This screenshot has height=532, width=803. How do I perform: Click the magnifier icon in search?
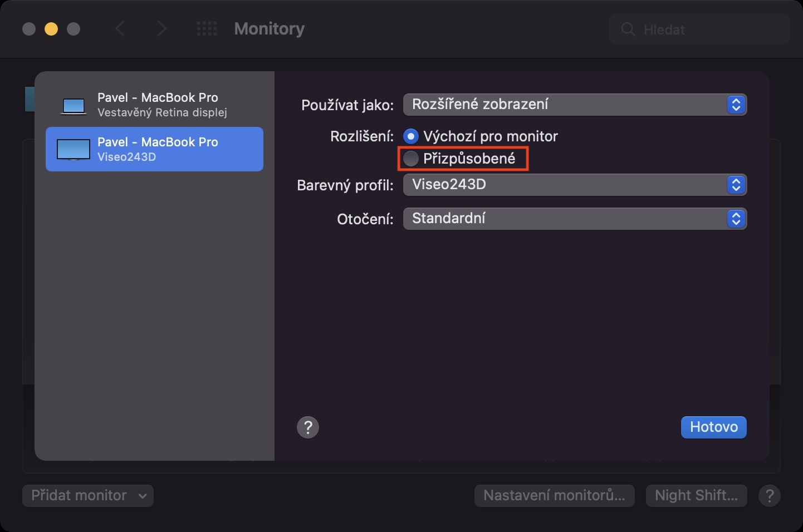[628, 29]
